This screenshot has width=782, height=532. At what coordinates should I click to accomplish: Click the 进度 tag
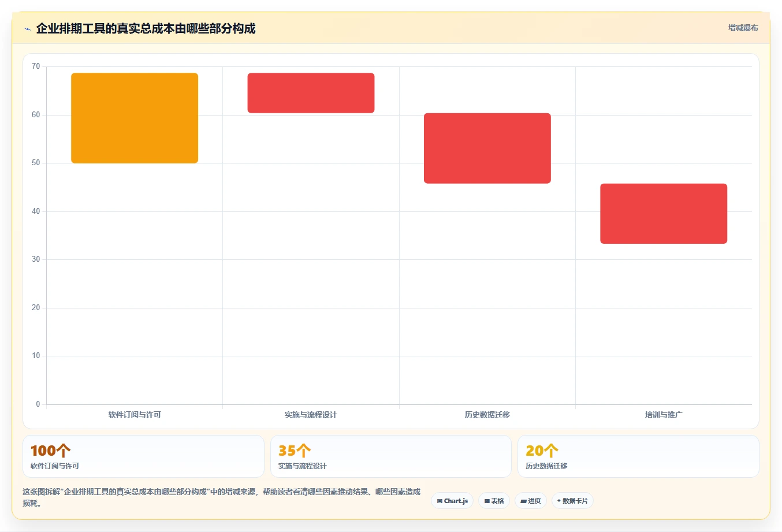click(531, 501)
